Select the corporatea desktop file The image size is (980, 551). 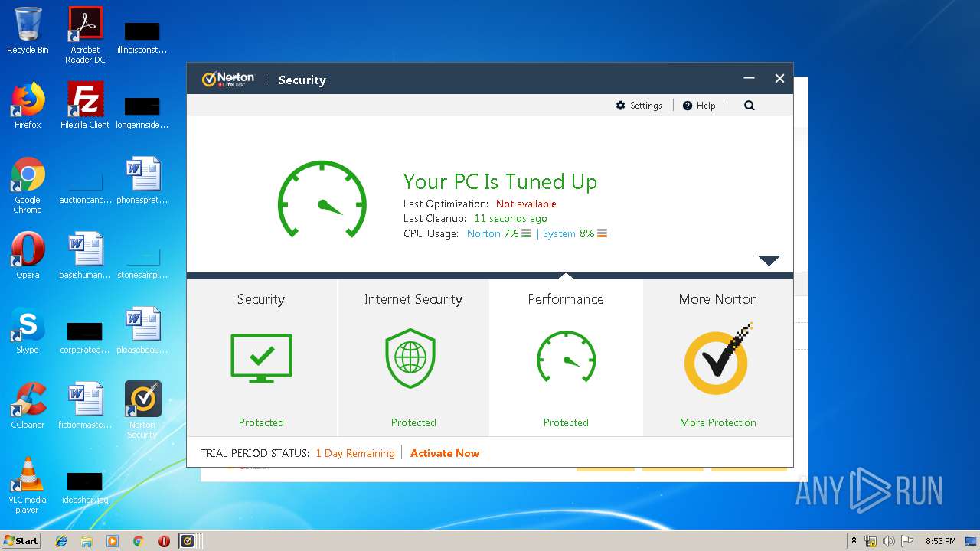[x=85, y=337]
